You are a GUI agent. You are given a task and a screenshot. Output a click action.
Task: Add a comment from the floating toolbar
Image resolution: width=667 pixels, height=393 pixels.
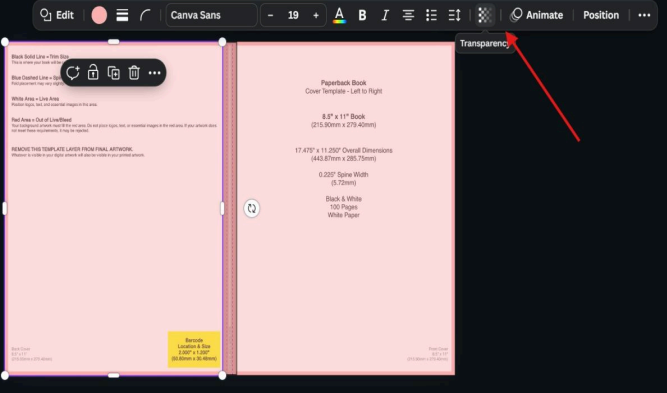pos(73,73)
